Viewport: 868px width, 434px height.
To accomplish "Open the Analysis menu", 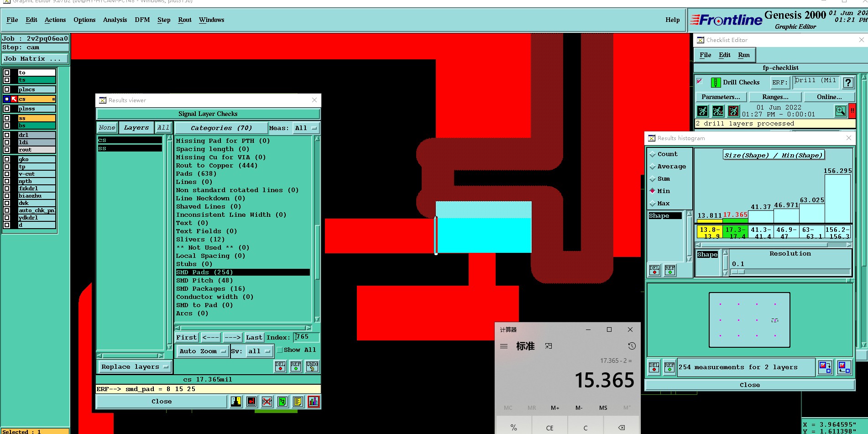I will pyautogui.click(x=115, y=20).
